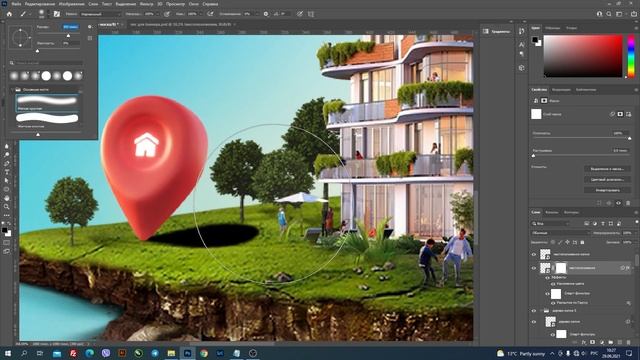Hide the selected 'местоположение' layer
Screen dimensions: 640x360
(x=533, y=268)
